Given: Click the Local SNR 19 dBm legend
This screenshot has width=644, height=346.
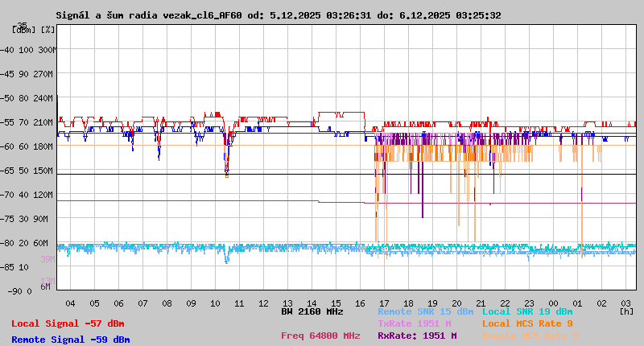Looking at the screenshot, I should pyautogui.click(x=527, y=311).
